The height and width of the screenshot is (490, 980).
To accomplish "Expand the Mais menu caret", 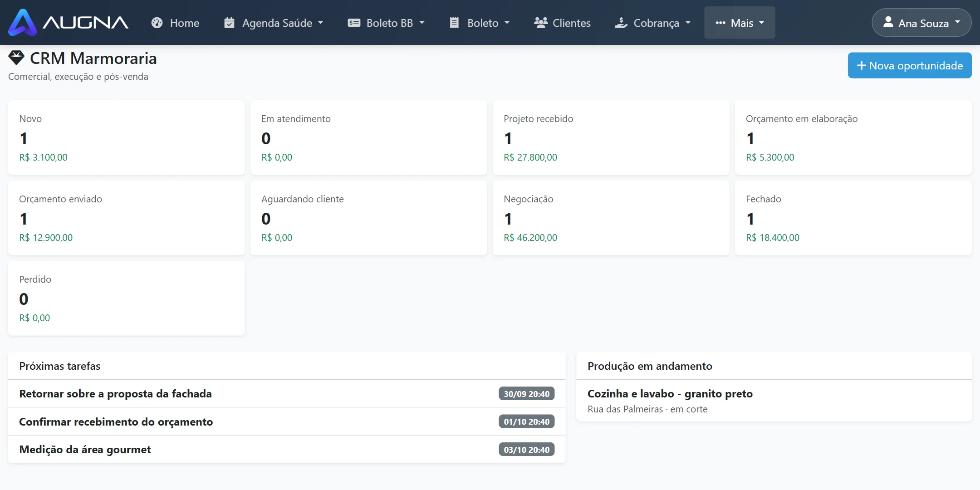I will point(762,23).
